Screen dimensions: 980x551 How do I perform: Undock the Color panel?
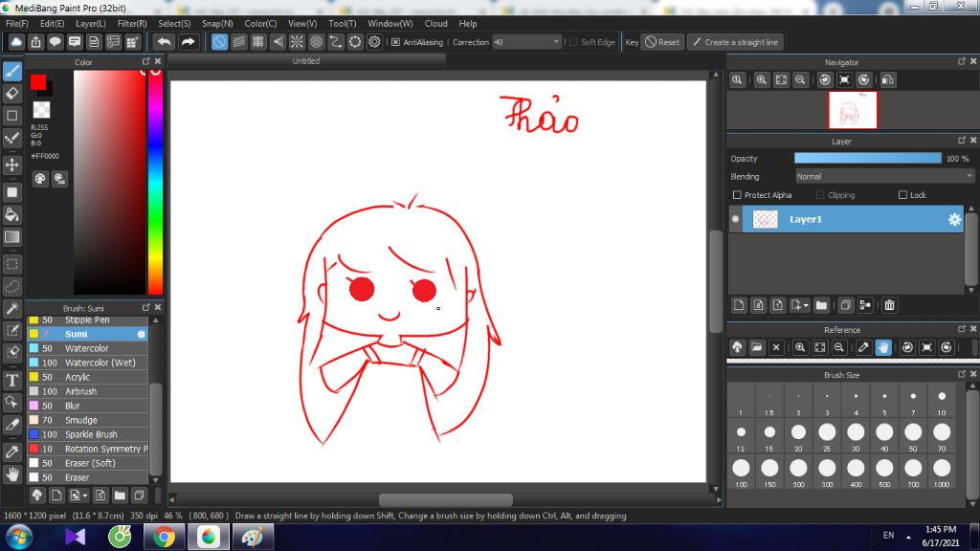(x=146, y=61)
